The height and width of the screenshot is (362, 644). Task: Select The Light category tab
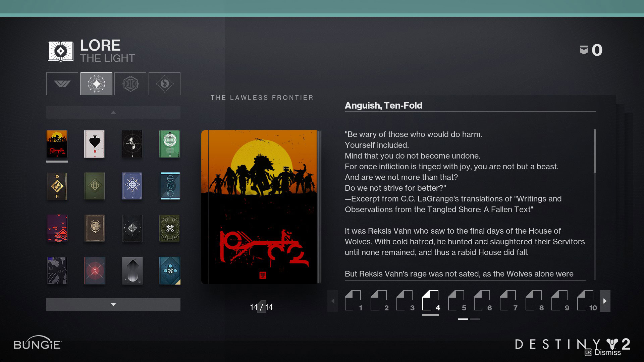point(96,84)
